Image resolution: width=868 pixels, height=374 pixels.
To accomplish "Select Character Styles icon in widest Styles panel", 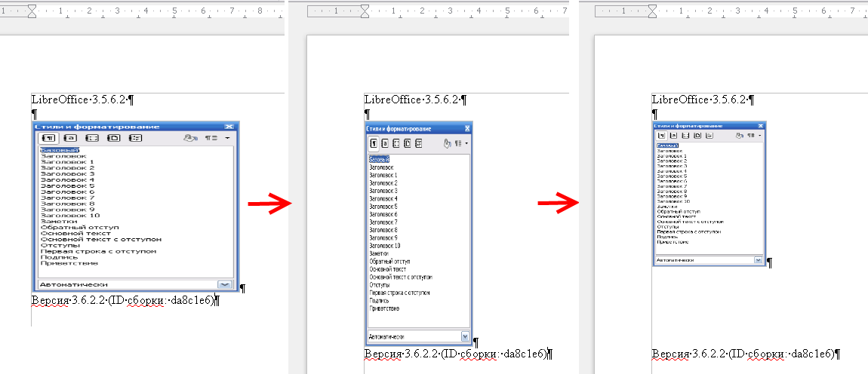I will (x=70, y=138).
